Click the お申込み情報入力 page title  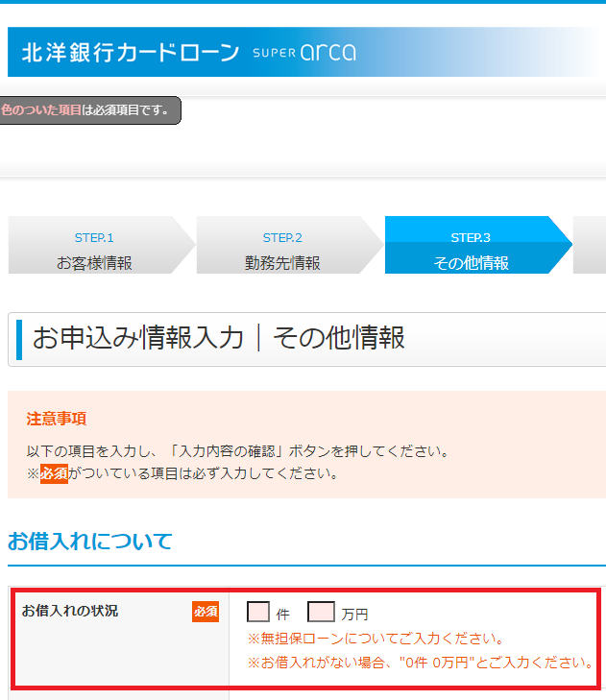[218, 337]
